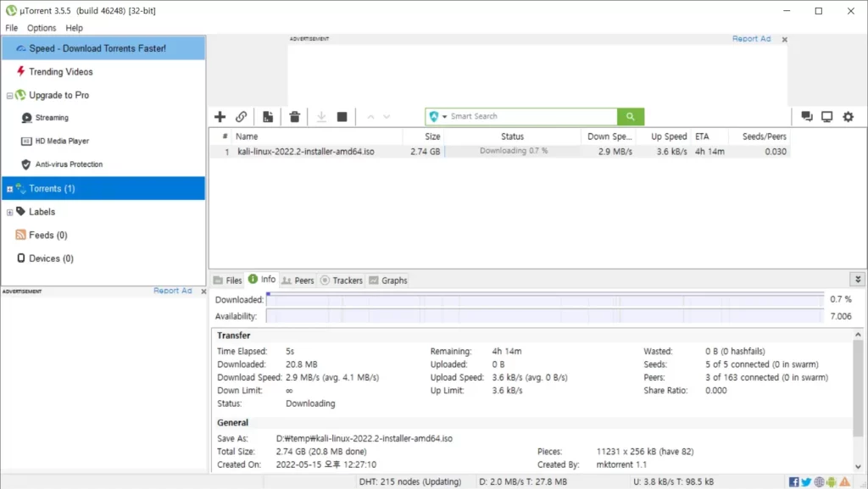Click Report Ad link in sidebar ad
The height and width of the screenshot is (489, 868).
pyautogui.click(x=173, y=291)
